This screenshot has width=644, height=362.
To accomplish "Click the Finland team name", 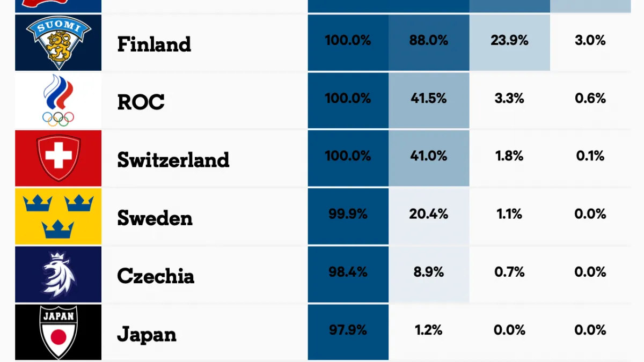I will 154,44.
